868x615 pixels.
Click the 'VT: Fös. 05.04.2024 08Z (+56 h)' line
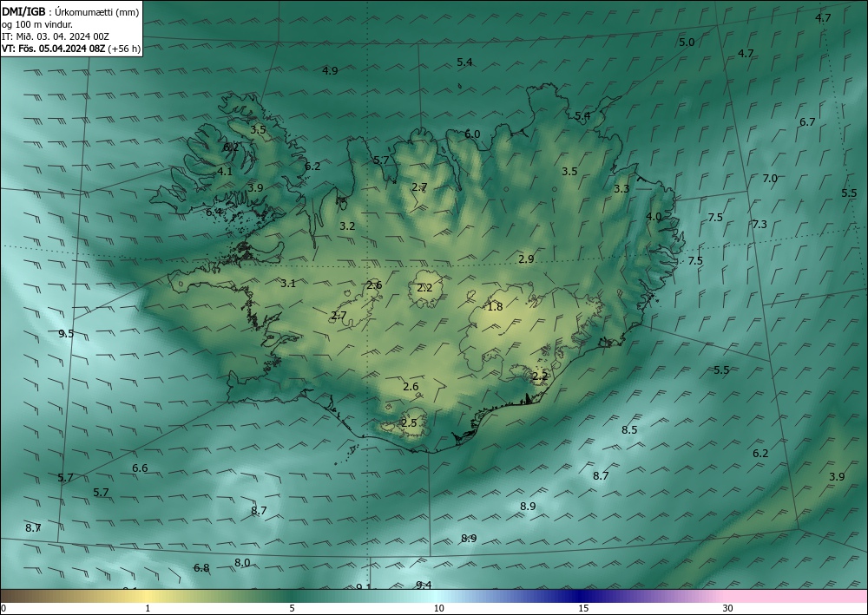point(71,49)
